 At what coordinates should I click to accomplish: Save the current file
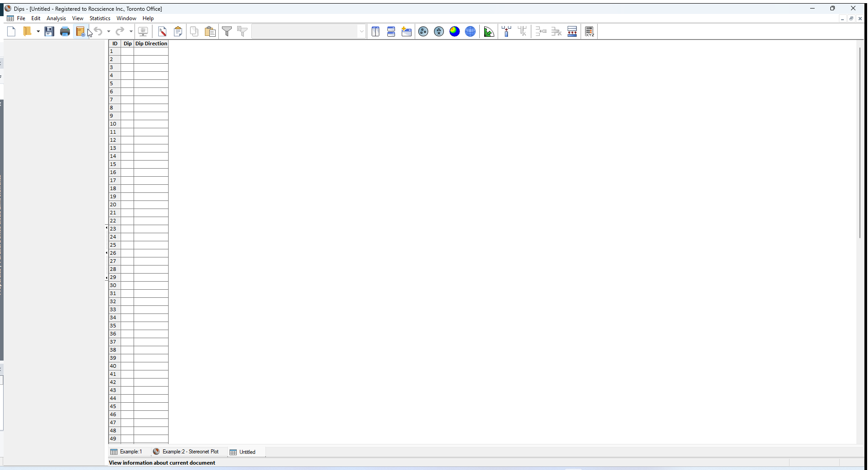[49, 31]
